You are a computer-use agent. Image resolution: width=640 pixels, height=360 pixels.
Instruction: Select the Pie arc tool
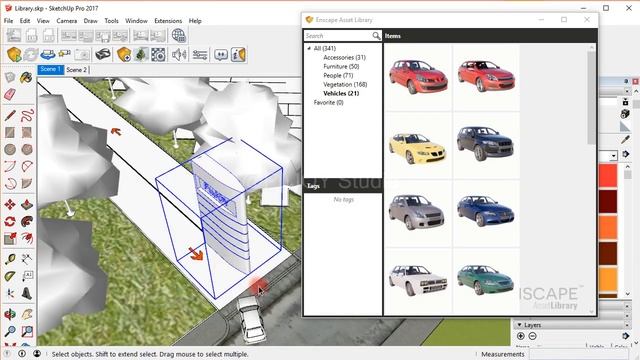click(x=27, y=184)
